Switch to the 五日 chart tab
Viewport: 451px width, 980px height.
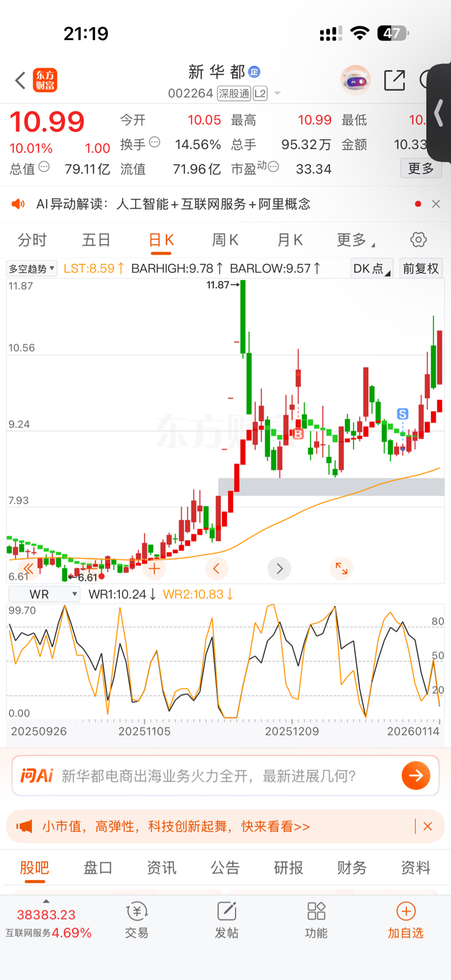click(96, 240)
